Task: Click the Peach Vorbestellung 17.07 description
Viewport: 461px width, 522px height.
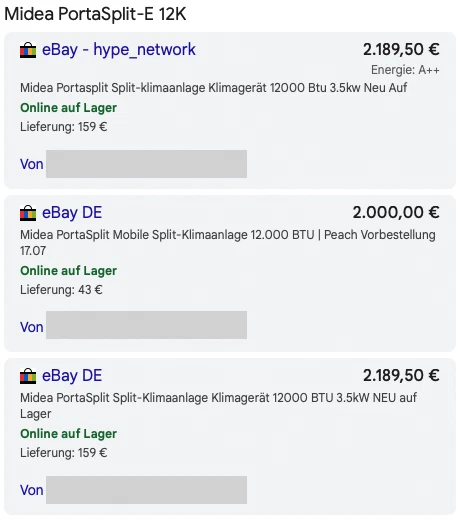Action: 228,243
